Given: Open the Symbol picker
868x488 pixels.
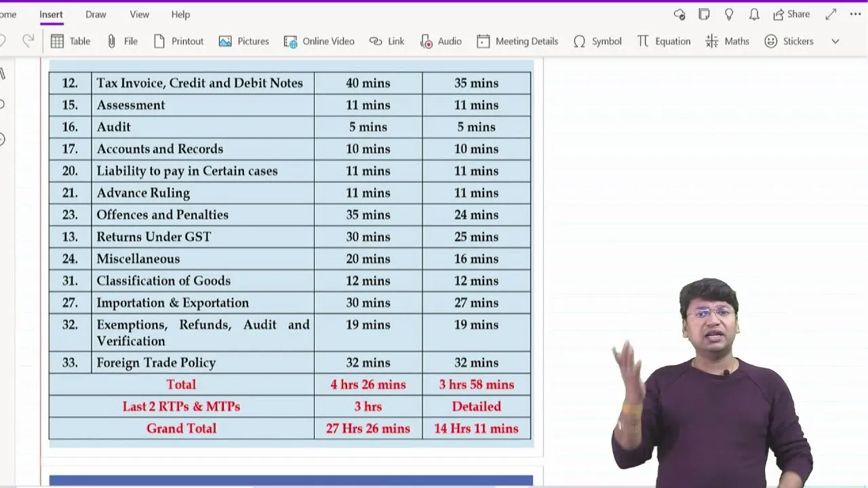Looking at the screenshot, I should [597, 41].
